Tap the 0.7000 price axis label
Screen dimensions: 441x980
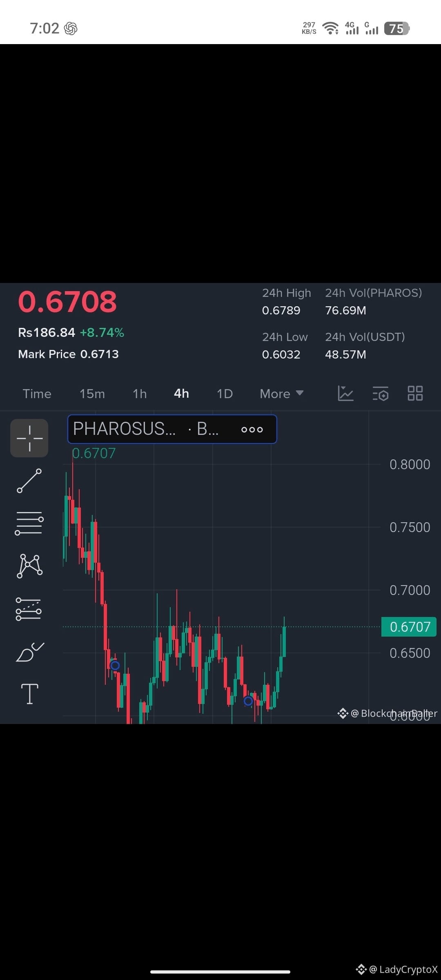tap(410, 590)
